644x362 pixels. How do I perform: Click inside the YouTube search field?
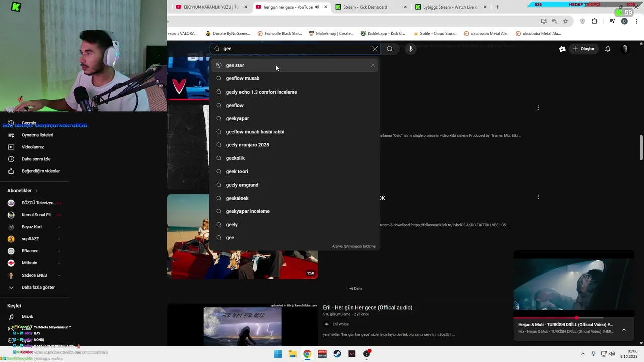(x=294, y=49)
